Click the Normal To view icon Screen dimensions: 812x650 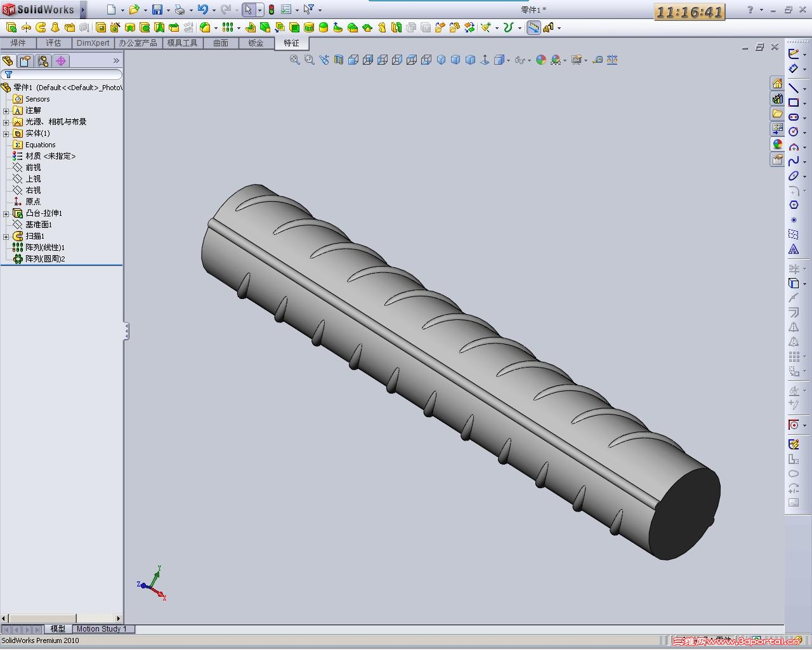point(485,60)
